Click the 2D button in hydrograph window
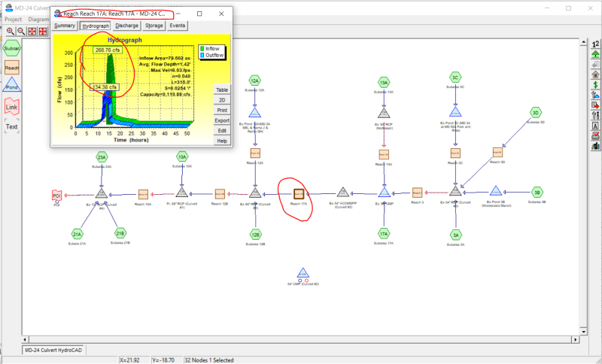Screen dimensions: 602x364 (x=222, y=100)
